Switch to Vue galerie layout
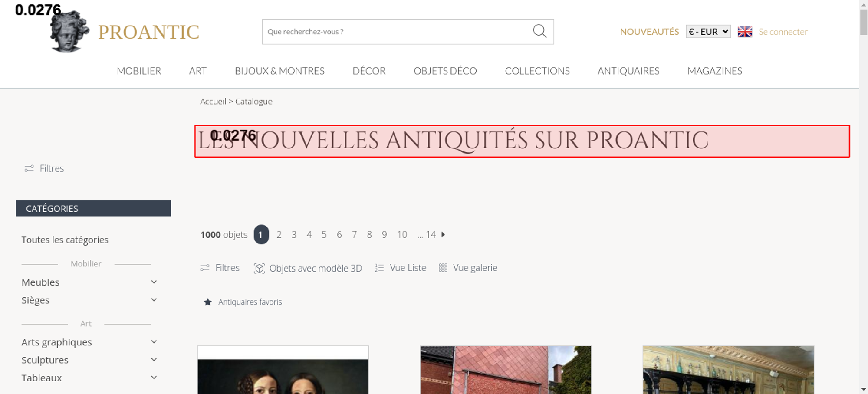Screen dimensions: 868x394 tap(468, 268)
